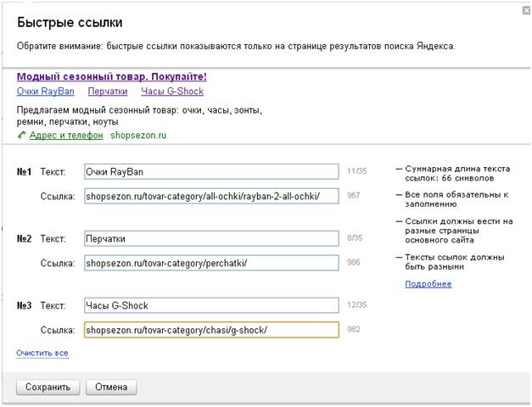Click the 11/35 character counter
This screenshot has height=407, width=532.
click(355, 172)
